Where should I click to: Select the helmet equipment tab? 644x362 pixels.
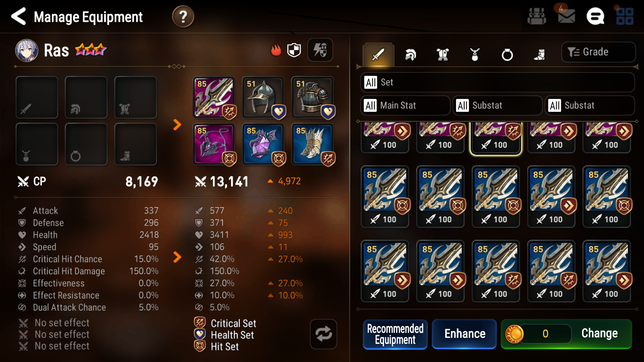coord(410,54)
